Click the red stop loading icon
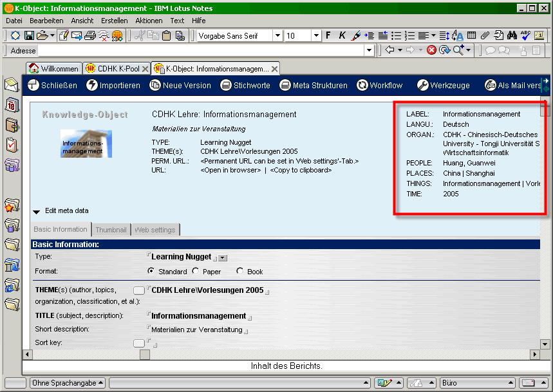 point(431,50)
